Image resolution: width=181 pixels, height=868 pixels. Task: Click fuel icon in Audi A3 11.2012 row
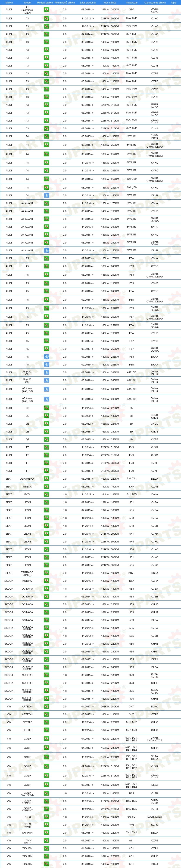46,18
